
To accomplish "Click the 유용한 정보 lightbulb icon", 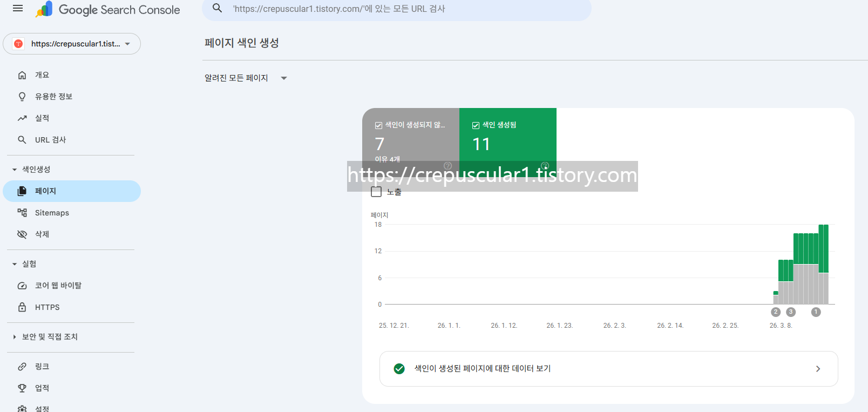I will point(22,97).
